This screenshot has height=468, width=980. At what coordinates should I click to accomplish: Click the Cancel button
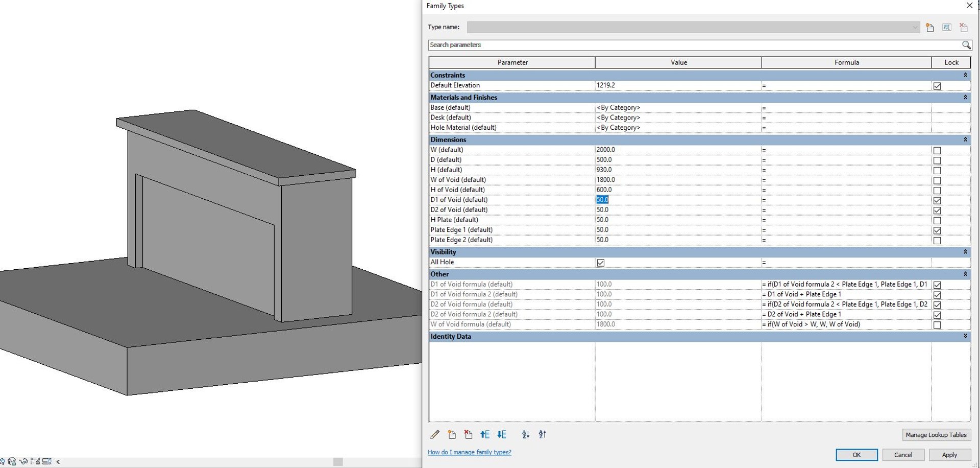903,455
